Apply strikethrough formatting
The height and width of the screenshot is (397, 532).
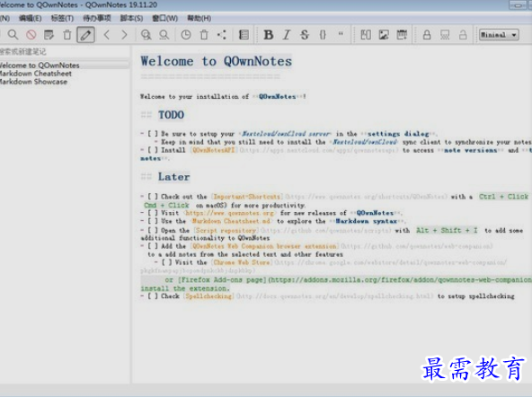coord(305,35)
